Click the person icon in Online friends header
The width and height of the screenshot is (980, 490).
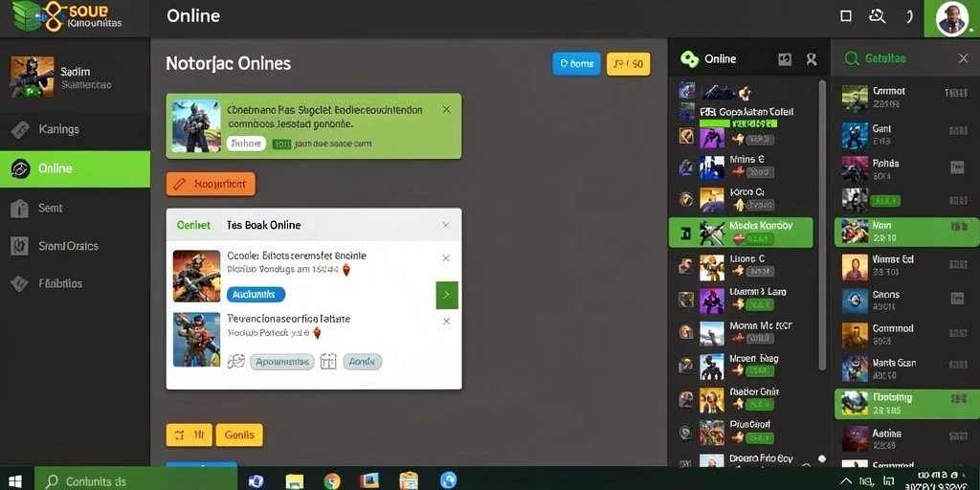click(812, 59)
